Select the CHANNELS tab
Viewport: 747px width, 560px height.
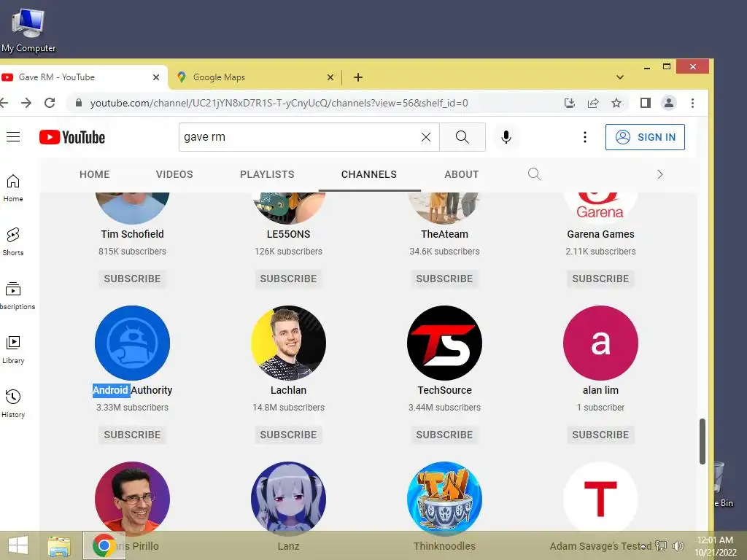pyautogui.click(x=368, y=174)
